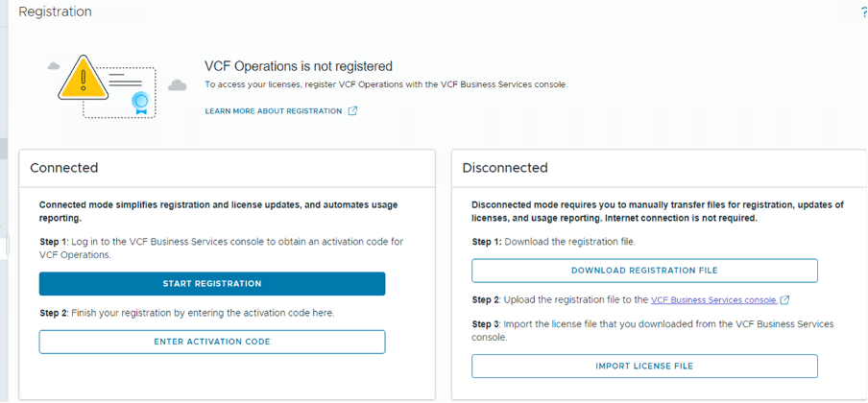
Task: Click the left sidebar edge handle
Action: [x=7, y=244]
